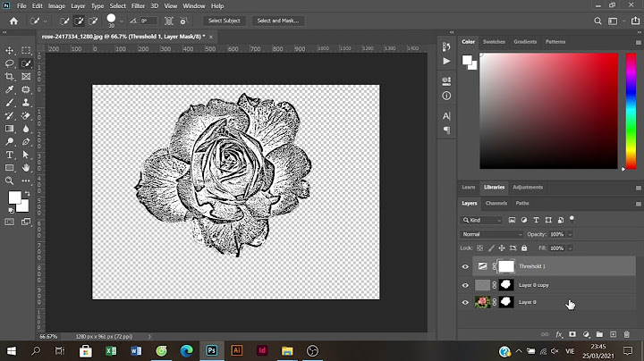
Task: Add a layer mask icon
Action: [x=572, y=334]
